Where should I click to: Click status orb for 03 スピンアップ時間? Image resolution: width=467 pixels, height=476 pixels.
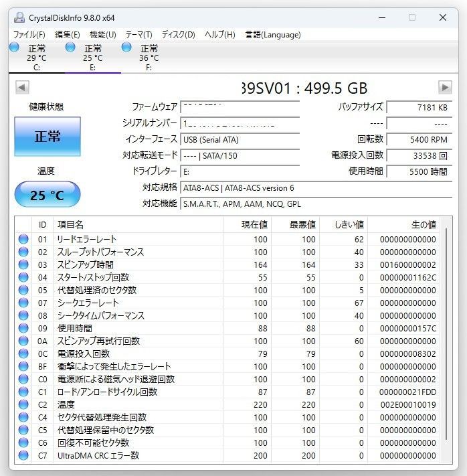point(23,264)
